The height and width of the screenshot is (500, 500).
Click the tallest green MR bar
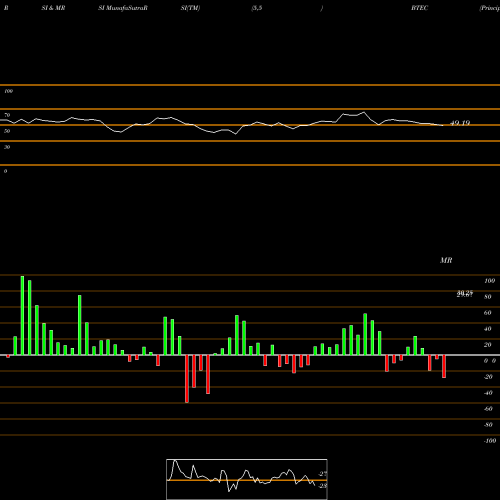[22, 315]
